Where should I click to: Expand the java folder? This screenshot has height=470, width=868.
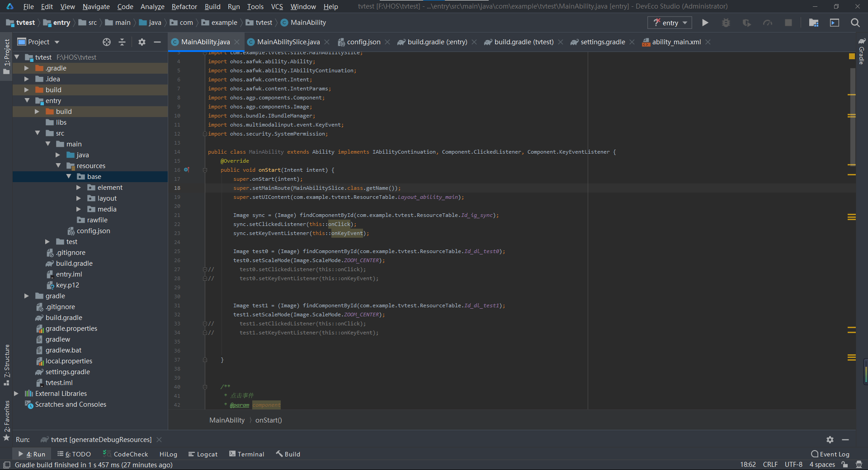click(58, 155)
